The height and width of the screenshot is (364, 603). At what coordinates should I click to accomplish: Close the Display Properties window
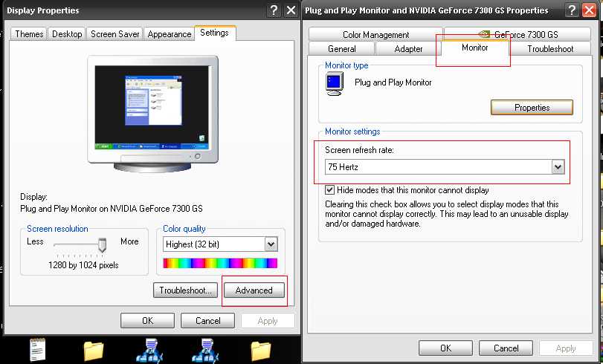[x=291, y=10]
